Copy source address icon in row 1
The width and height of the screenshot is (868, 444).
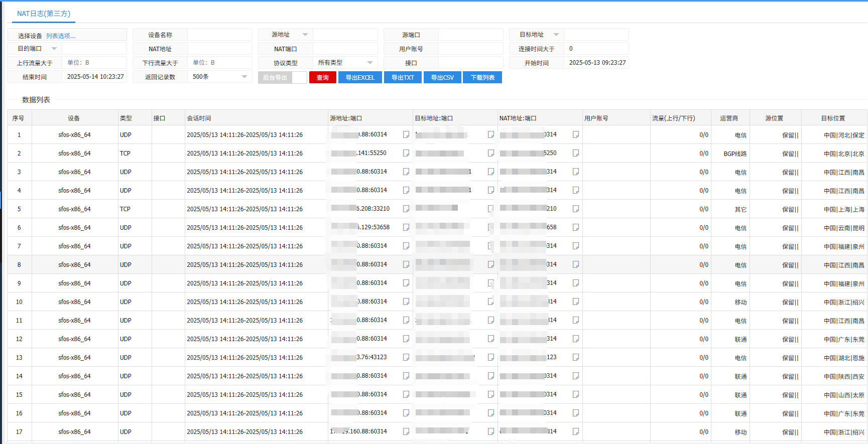point(406,134)
